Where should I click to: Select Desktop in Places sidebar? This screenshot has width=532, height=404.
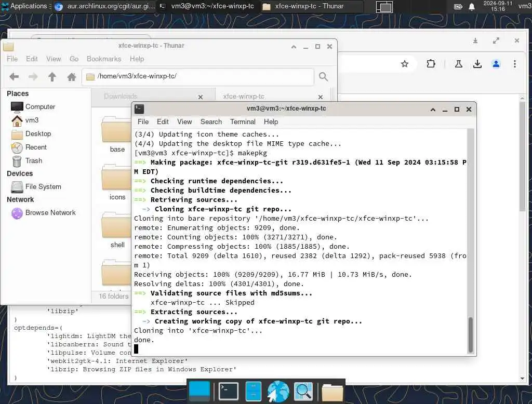tap(31, 133)
